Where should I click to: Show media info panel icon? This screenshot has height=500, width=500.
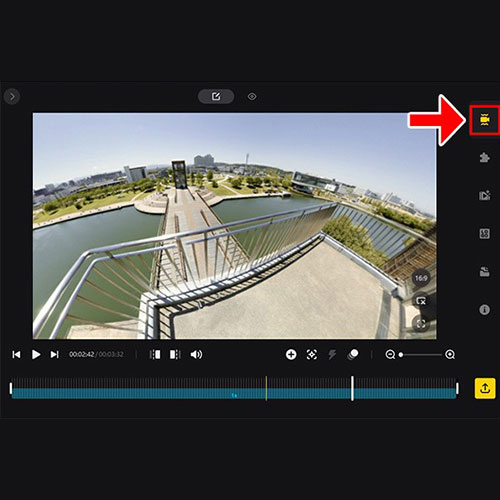(484, 310)
